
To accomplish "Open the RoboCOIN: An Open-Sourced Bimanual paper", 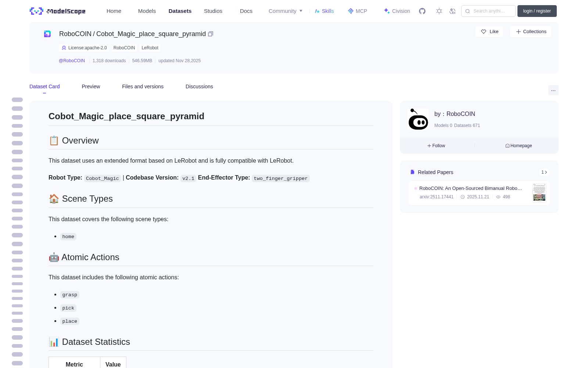I will pyautogui.click(x=471, y=188).
